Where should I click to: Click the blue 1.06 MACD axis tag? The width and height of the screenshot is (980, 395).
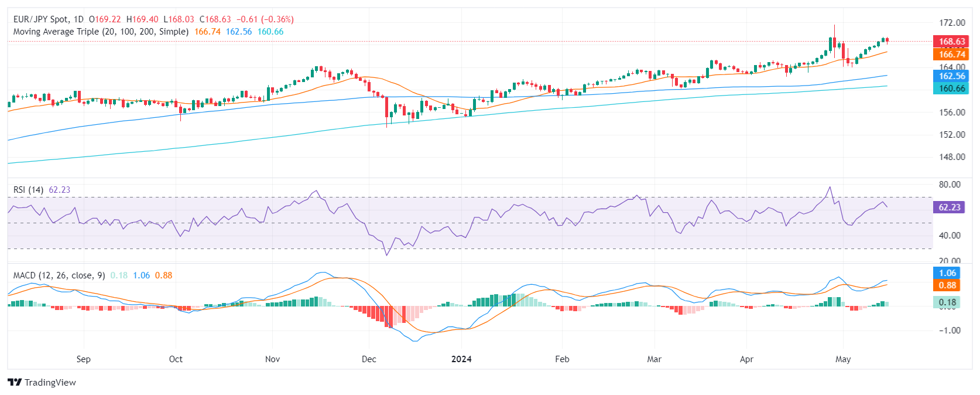pyautogui.click(x=947, y=273)
